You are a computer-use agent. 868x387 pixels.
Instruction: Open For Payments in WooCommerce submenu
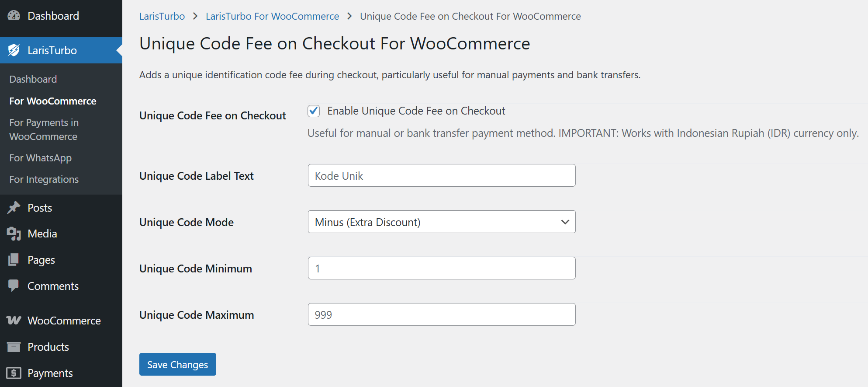click(x=44, y=129)
